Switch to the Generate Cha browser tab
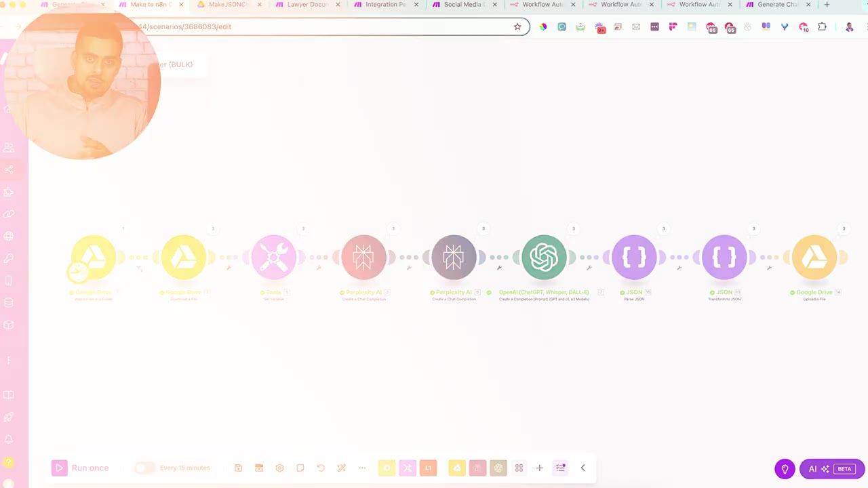The width and height of the screenshot is (868, 488). tap(776, 5)
